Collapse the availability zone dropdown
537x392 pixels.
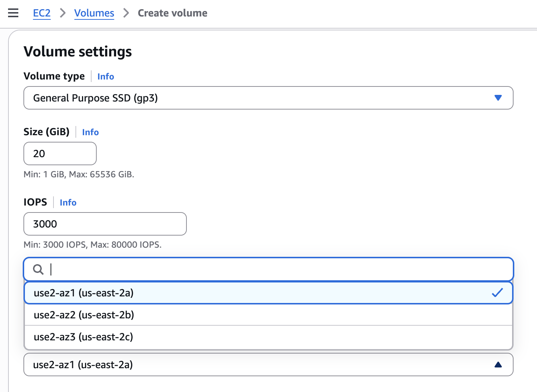pos(268,365)
